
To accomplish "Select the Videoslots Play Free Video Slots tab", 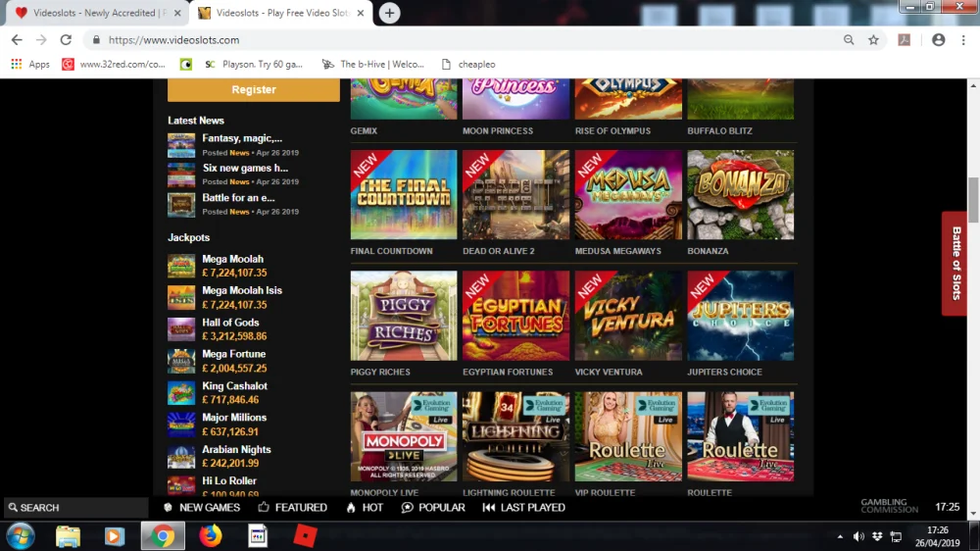I will click(281, 13).
